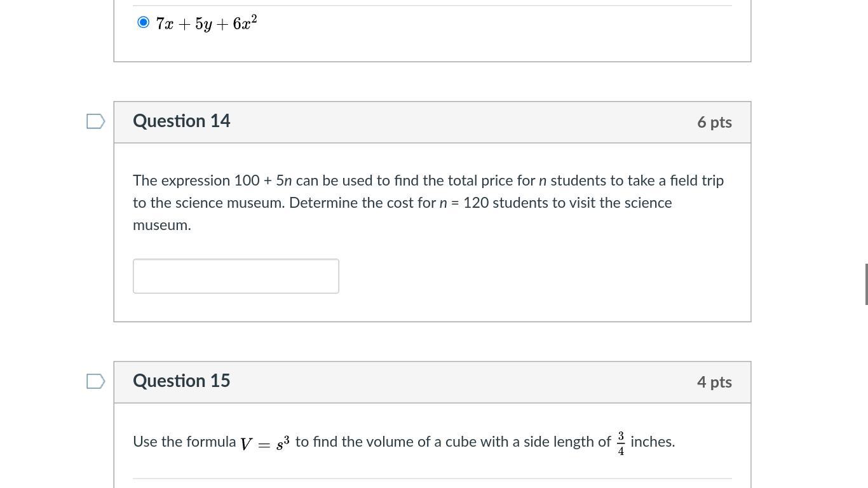This screenshot has width=868, height=488.
Task: Flag Question 15 with the bookmark icon
Action: [95, 381]
